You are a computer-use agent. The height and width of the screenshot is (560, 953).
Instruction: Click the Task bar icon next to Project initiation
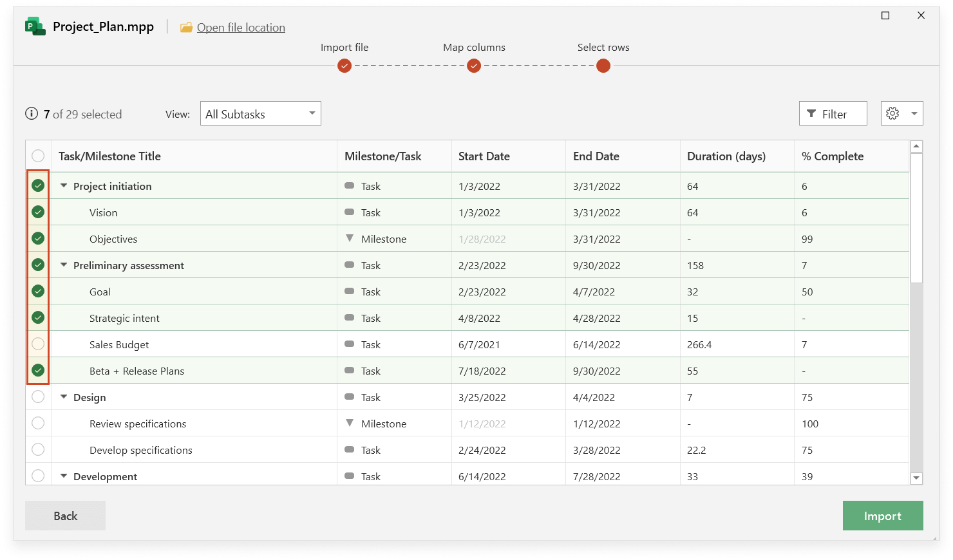pos(350,185)
